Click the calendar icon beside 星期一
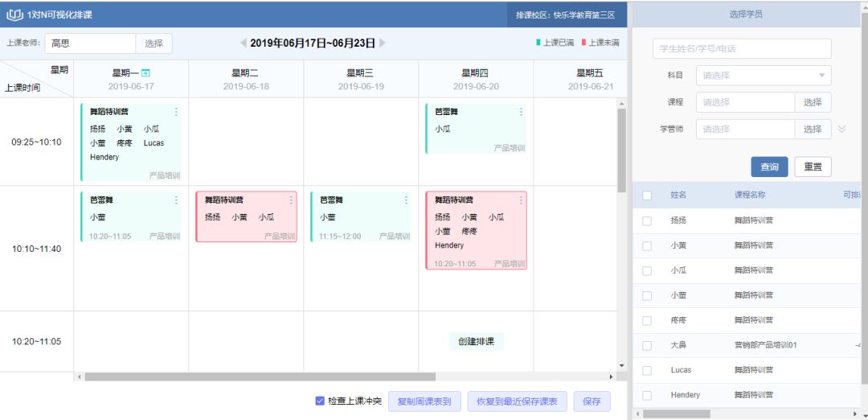This screenshot has width=868, height=420. (145, 73)
